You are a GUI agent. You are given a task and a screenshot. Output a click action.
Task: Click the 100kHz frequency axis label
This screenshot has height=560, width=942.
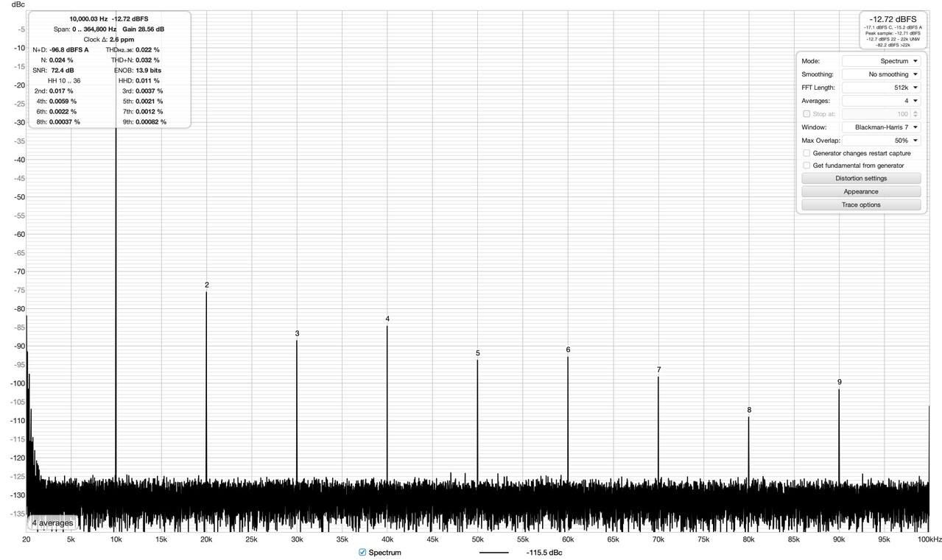tap(929, 539)
